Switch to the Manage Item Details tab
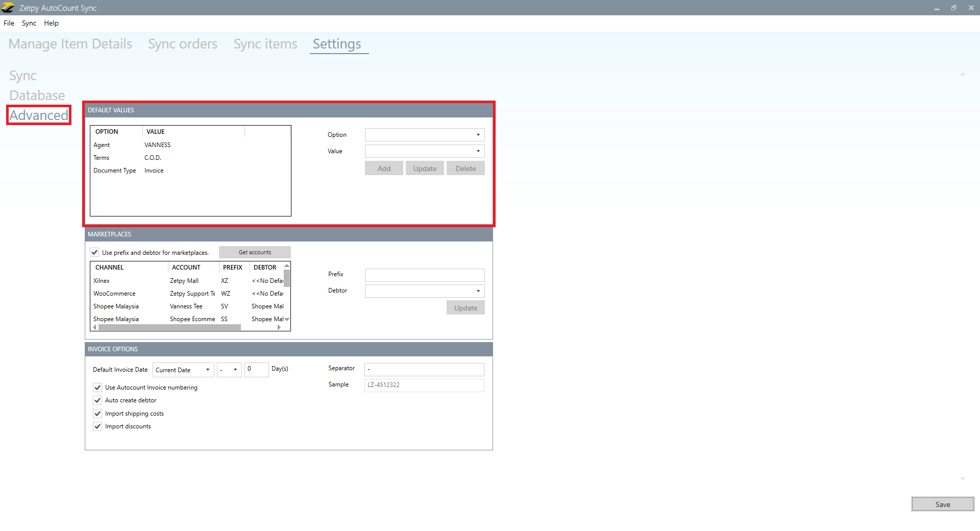 [70, 44]
